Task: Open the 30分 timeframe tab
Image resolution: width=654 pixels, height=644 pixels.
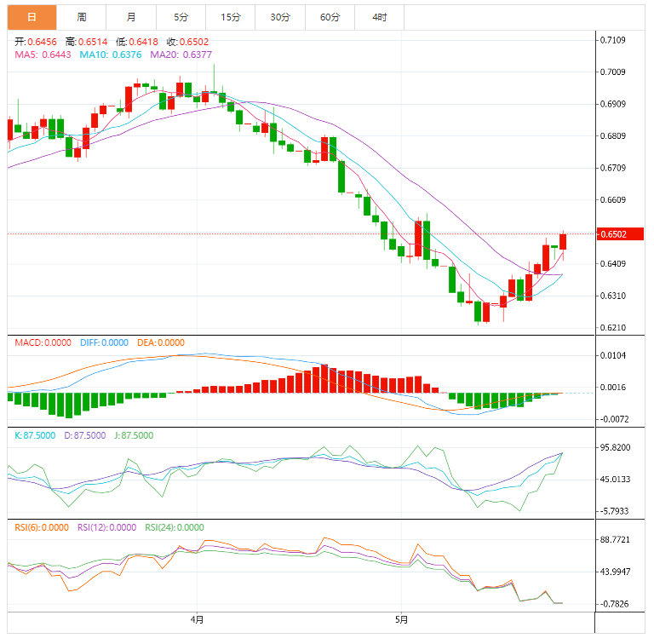Action: tap(280, 17)
